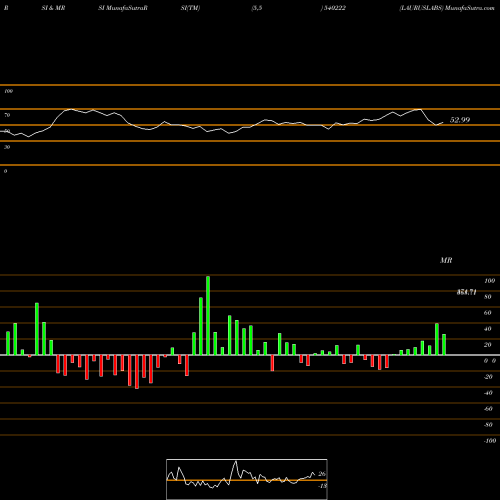Click the 'MR' panel title
500x500 pixels.
[446, 260]
